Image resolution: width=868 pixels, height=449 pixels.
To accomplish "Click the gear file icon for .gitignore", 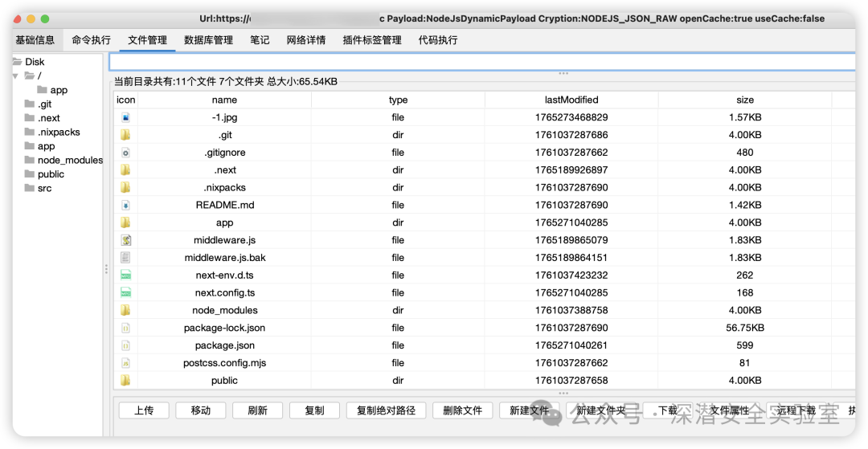I will coord(125,153).
